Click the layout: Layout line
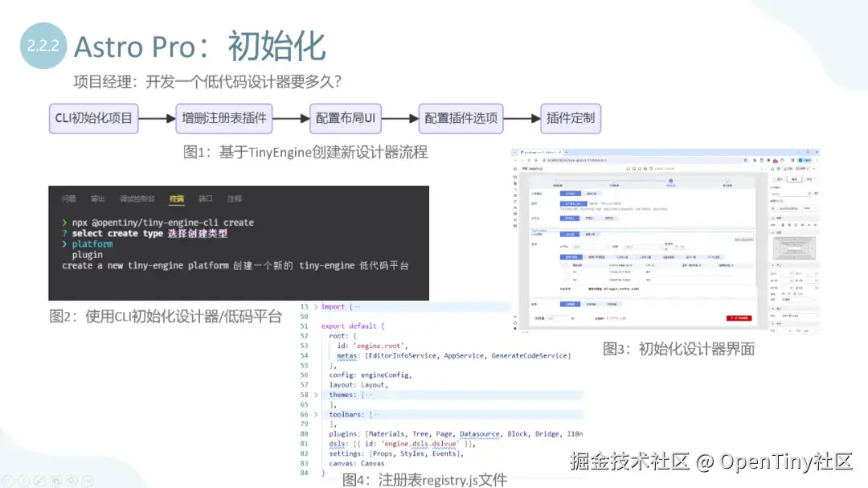Screen dimensions: 868x488 [358, 385]
